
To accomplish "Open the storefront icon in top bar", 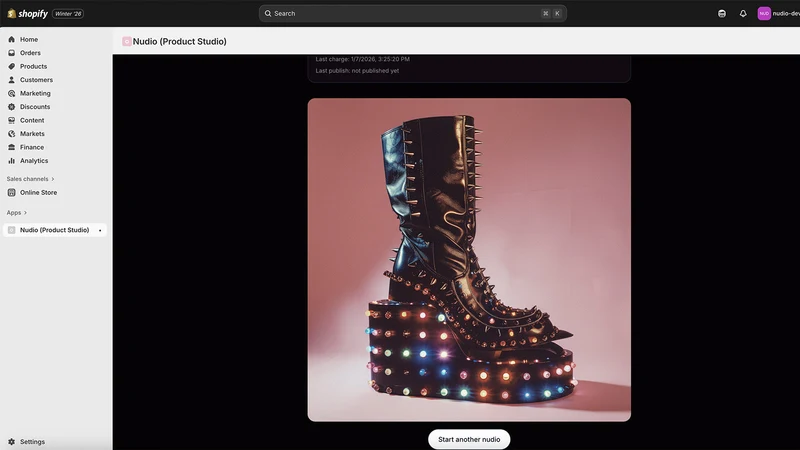I will point(721,14).
